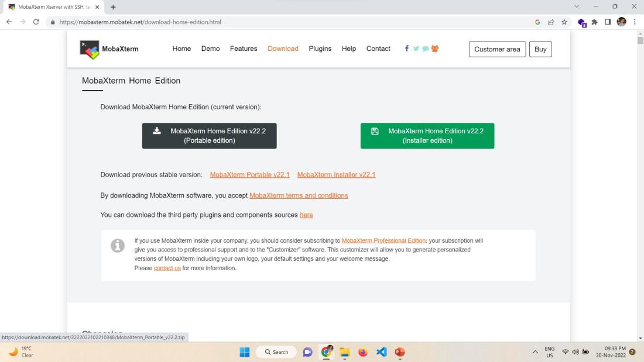Go back with browser back arrow
Image resolution: width=644 pixels, height=362 pixels.
coord(9,22)
